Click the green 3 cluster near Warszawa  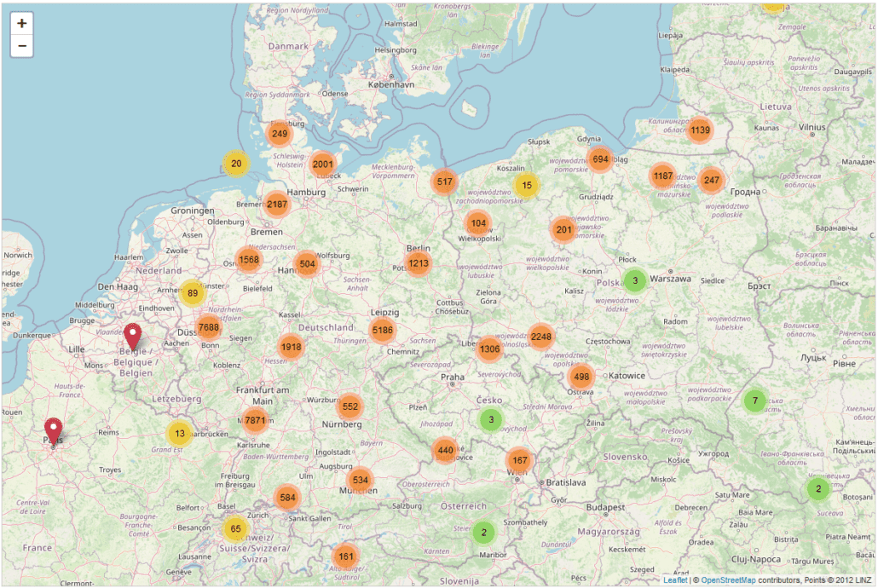pyautogui.click(x=635, y=280)
